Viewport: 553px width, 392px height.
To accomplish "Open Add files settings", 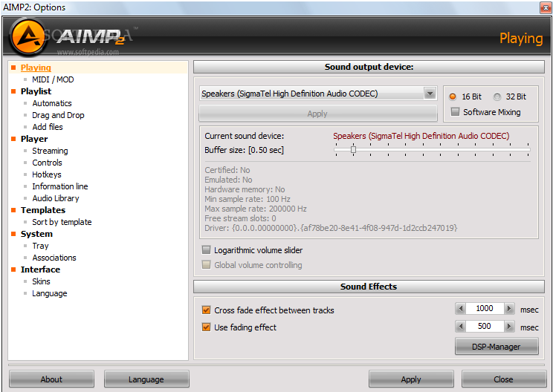I will (x=48, y=127).
